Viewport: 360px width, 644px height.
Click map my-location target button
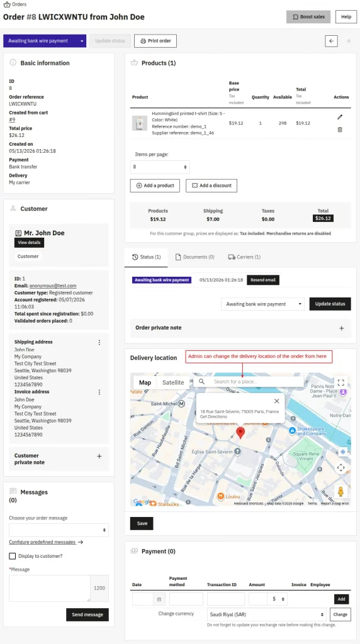click(343, 452)
